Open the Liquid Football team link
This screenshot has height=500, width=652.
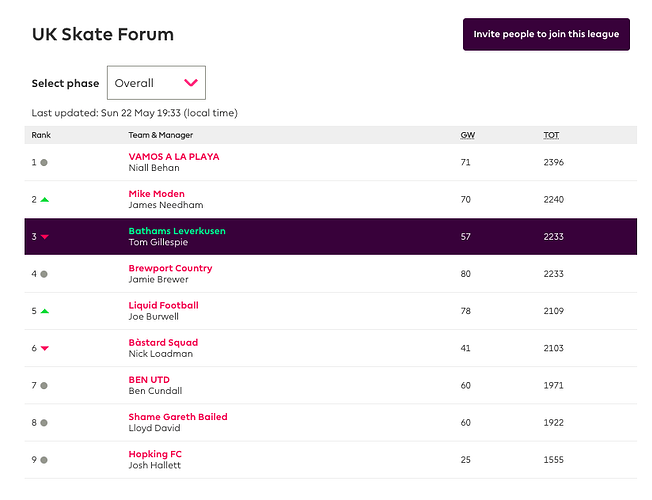(x=163, y=305)
